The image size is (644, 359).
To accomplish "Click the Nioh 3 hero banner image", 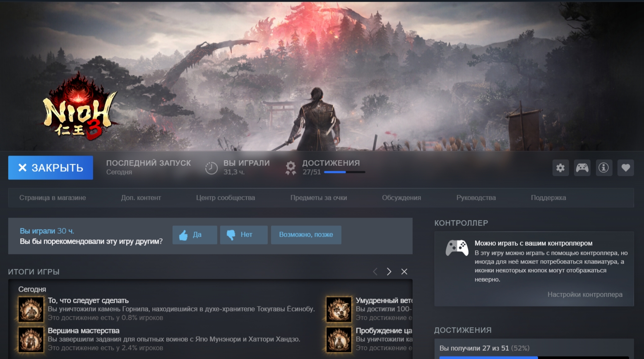I will [322, 76].
